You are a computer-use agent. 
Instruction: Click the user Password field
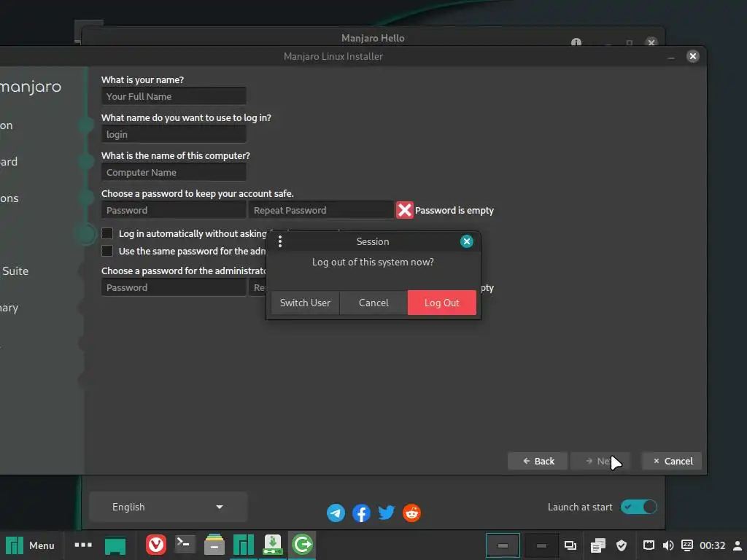click(x=174, y=211)
